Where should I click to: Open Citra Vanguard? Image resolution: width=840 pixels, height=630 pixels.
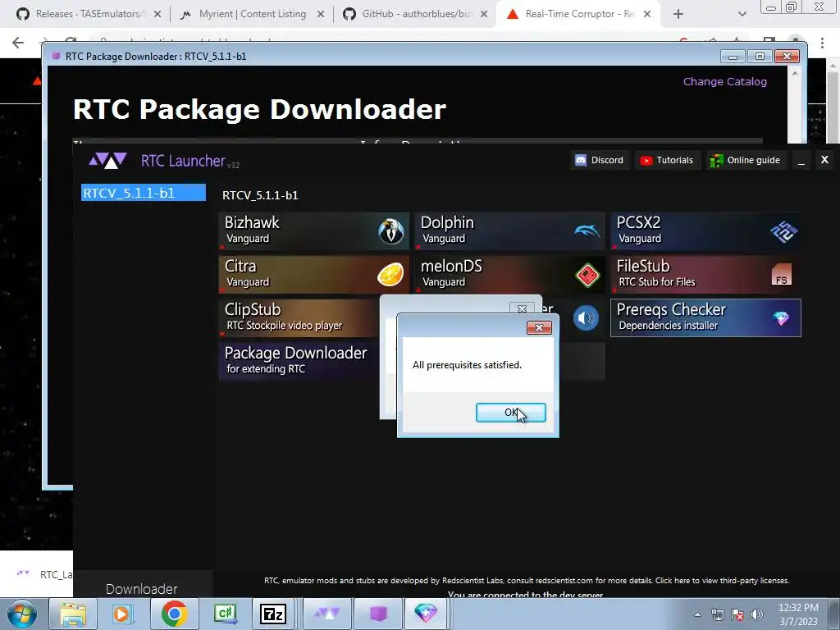coord(314,274)
